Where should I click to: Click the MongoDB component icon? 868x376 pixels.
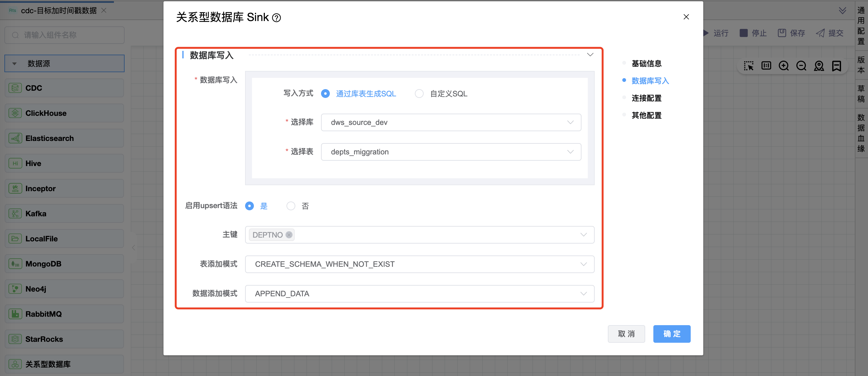15,264
